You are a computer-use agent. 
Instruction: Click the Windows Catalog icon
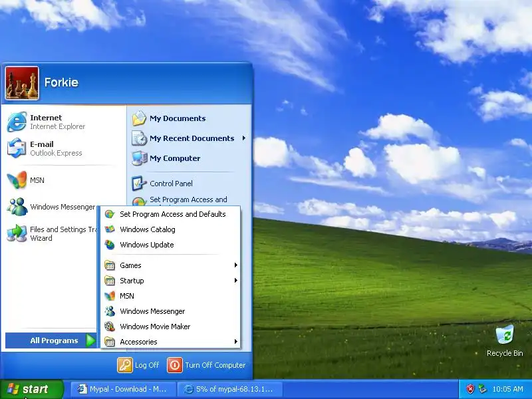(x=110, y=229)
